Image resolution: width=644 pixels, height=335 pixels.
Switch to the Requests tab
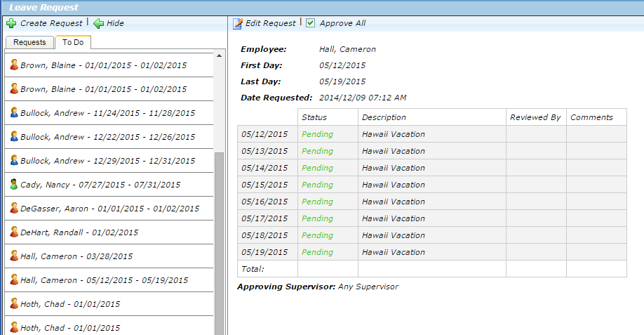pyautogui.click(x=29, y=42)
